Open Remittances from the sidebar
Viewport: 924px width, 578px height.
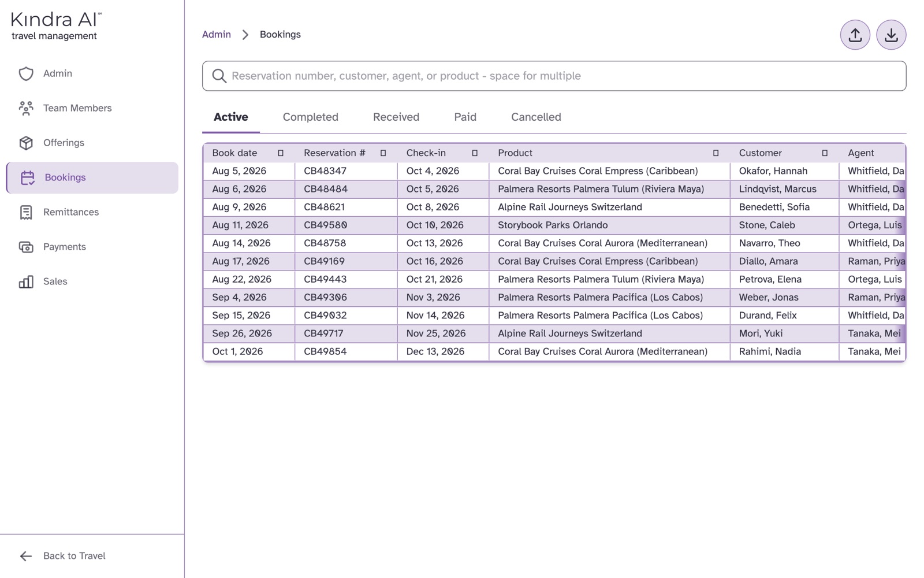92,212
